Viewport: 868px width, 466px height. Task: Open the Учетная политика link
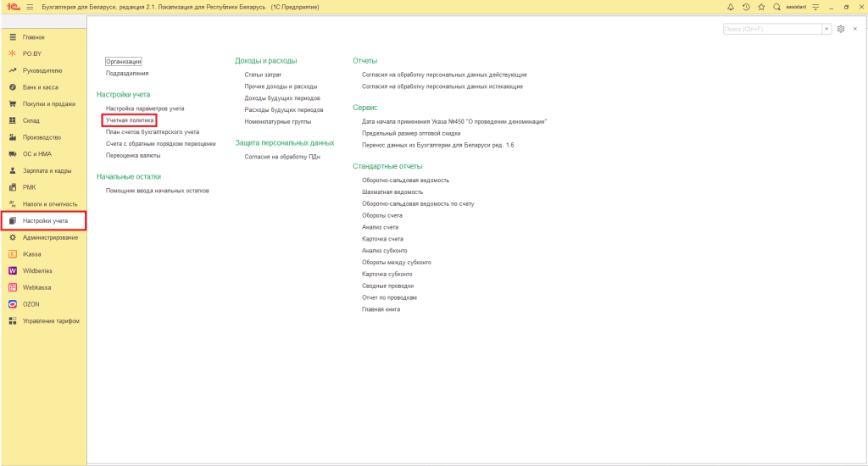point(130,120)
